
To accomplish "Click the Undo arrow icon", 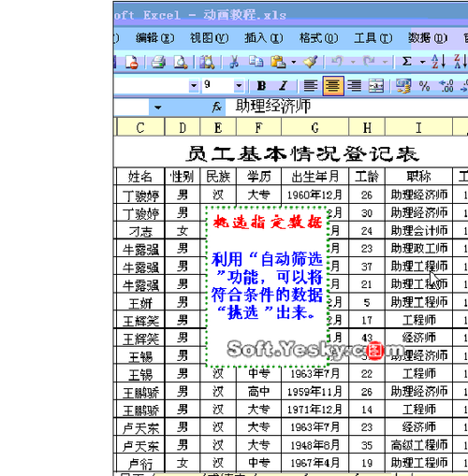I will [x=337, y=61].
